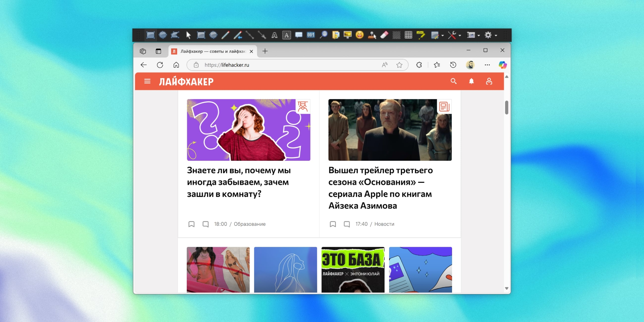Bookmark the 17:40 Новости article
This screenshot has width=644, height=322.
tap(333, 224)
